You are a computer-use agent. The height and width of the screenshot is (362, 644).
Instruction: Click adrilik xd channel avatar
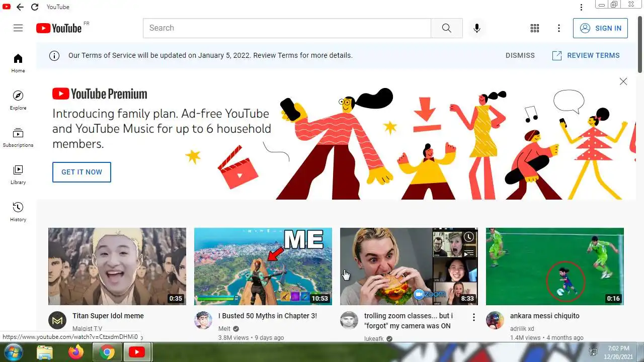(x=495, y=320)
